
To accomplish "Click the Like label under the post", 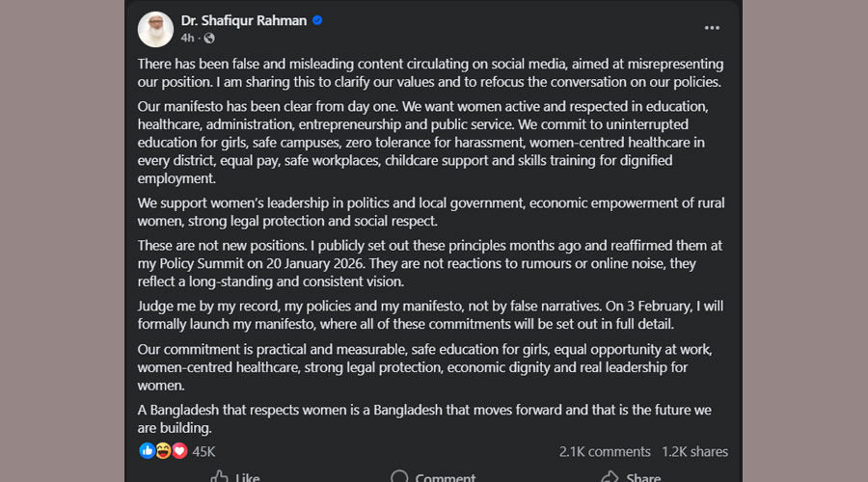I will pos(248,477).
